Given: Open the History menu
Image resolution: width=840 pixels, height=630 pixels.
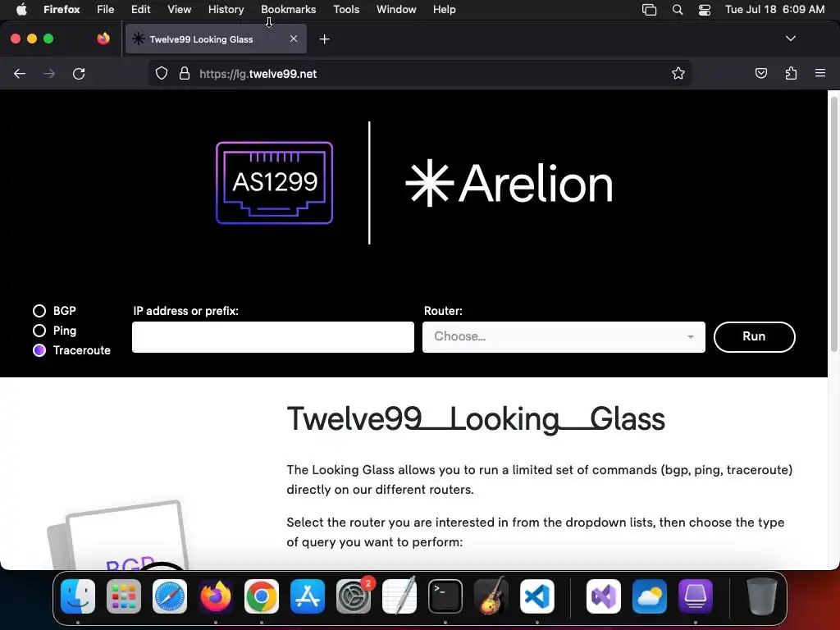Looking at the screenshot, I should [226, 9].
